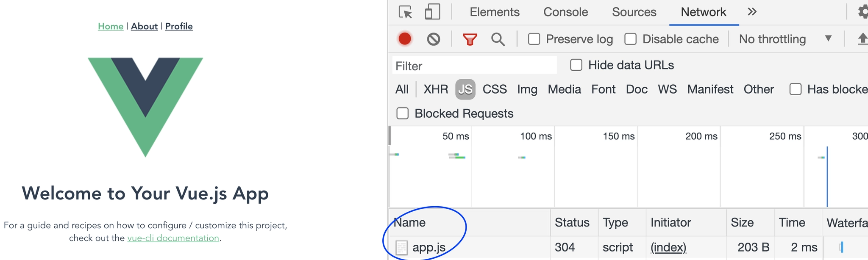Open the vue-cli documentation link
This screenshot has width=868, height=260.
[174, 238]
